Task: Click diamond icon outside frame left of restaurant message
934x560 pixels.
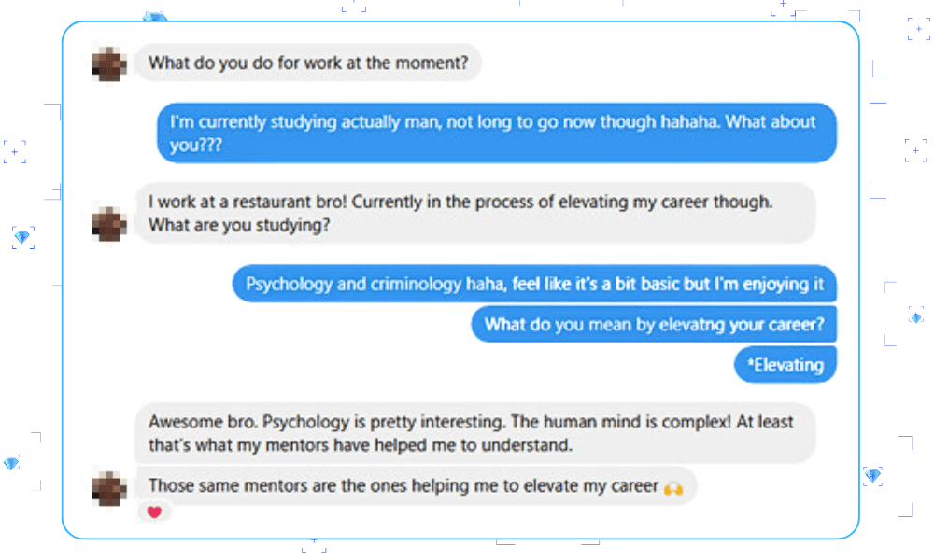Action: [x=23, y=237]
